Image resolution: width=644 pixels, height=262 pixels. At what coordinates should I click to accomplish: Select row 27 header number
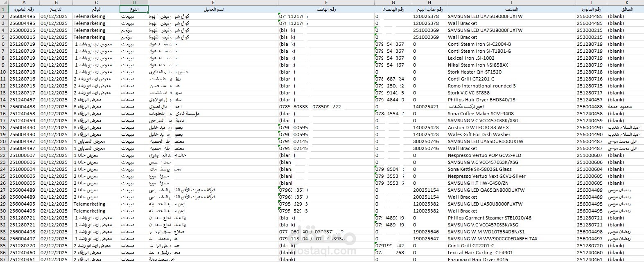(4, 190)
